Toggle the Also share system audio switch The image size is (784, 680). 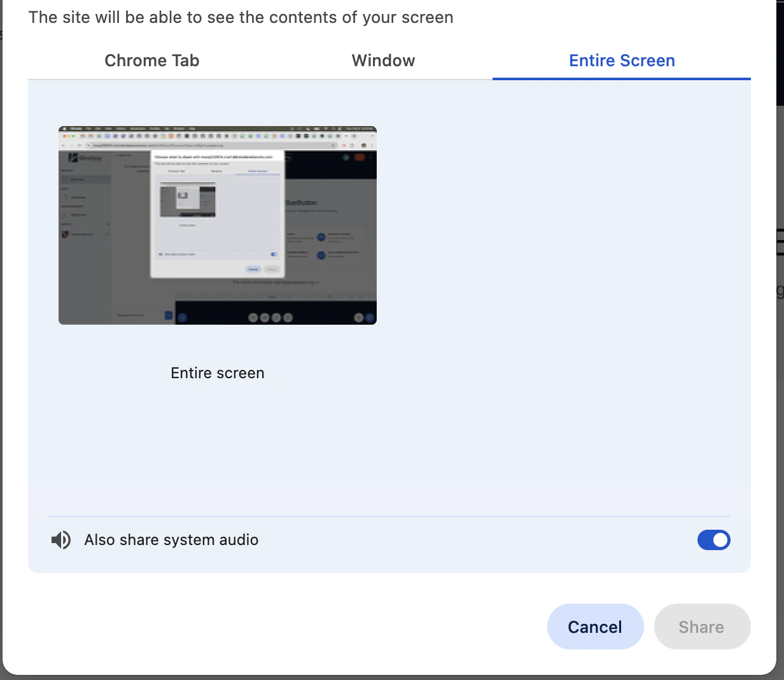714,540
